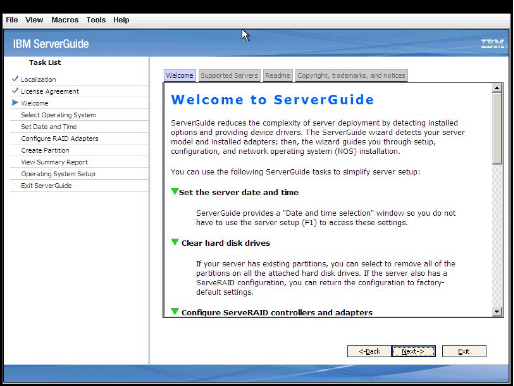
Task: Select 'Select Operating System' task
Action: pos(58,115)
